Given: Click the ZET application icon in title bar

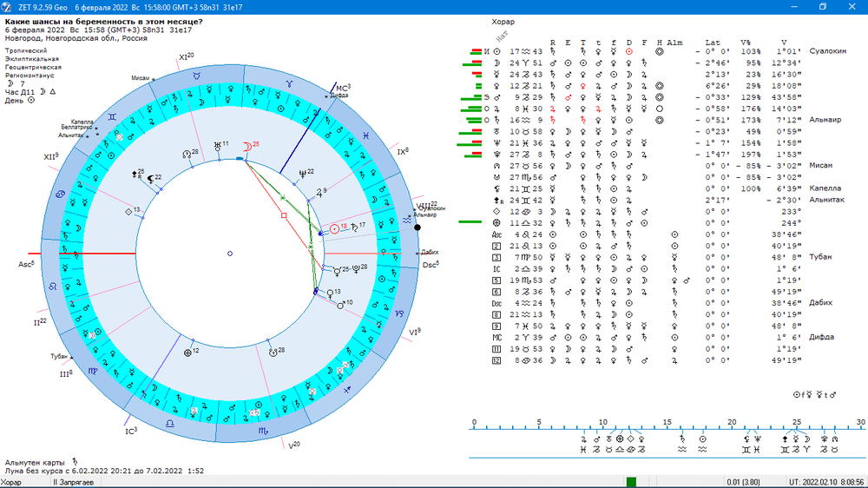Looking at the screenshot, I should pos(7,7).
